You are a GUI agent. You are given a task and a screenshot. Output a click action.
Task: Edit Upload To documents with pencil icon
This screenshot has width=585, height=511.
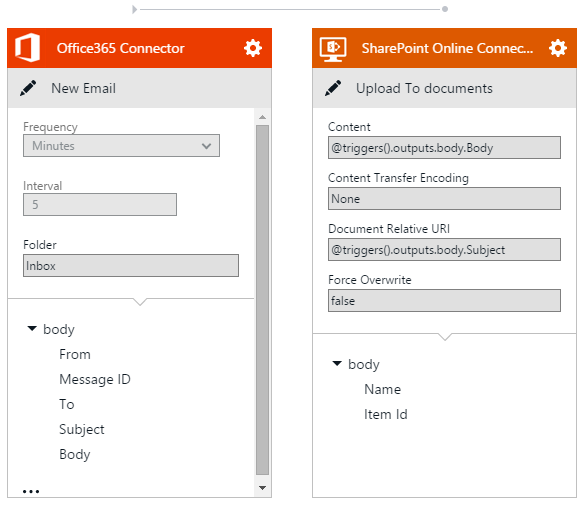(x=333, y=88)
